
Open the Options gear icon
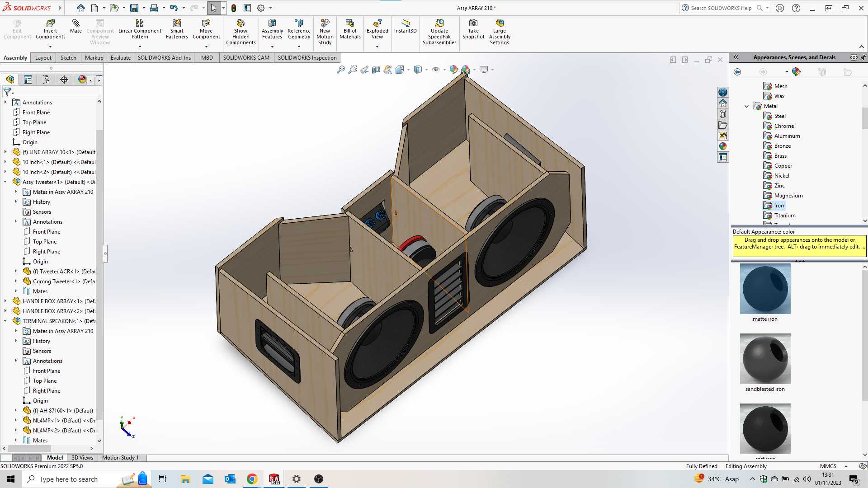tap(261, 8)
